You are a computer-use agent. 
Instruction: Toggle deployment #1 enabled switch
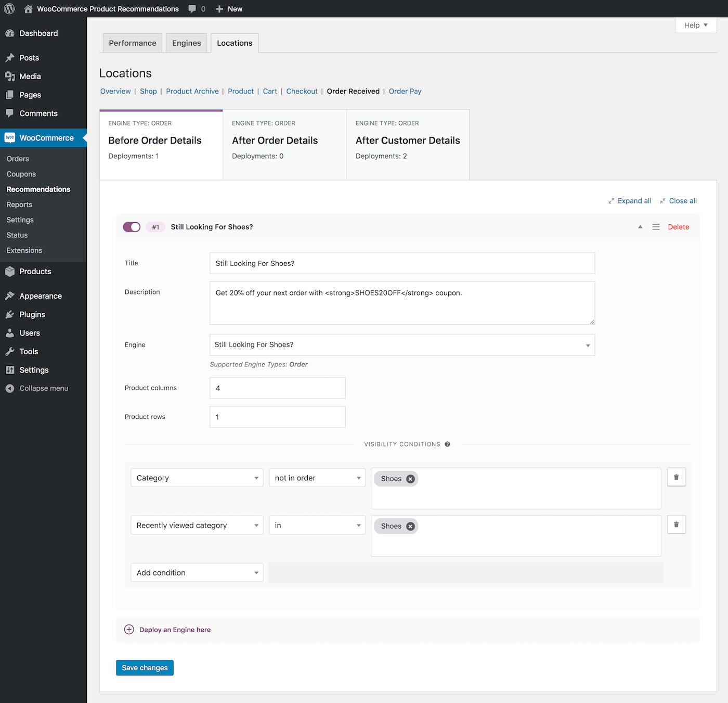pyautogui.click(x=132, y=227)
